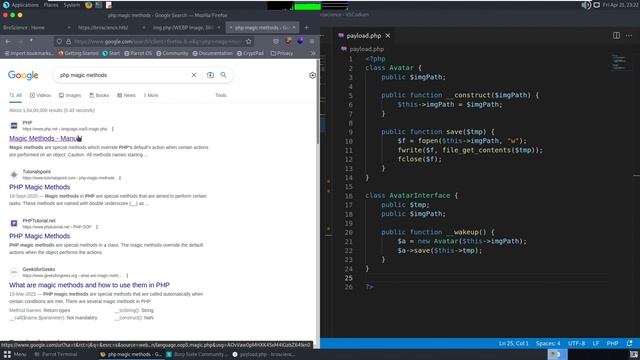Open the purple extension icon in Firefox toolbar
640x360 pixels.
pos(300,41)
